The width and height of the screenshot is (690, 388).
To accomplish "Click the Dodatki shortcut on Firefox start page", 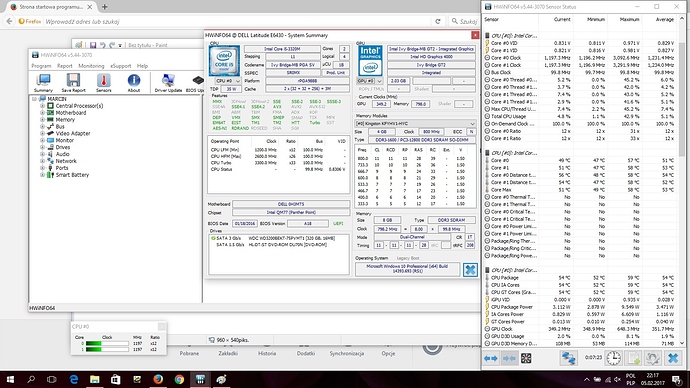I will point(305,353).
